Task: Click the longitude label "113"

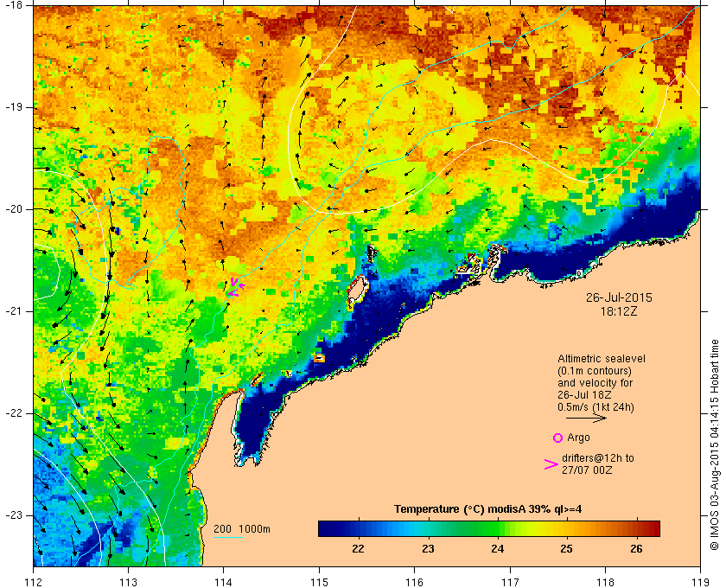Action: tap(128, 581)
